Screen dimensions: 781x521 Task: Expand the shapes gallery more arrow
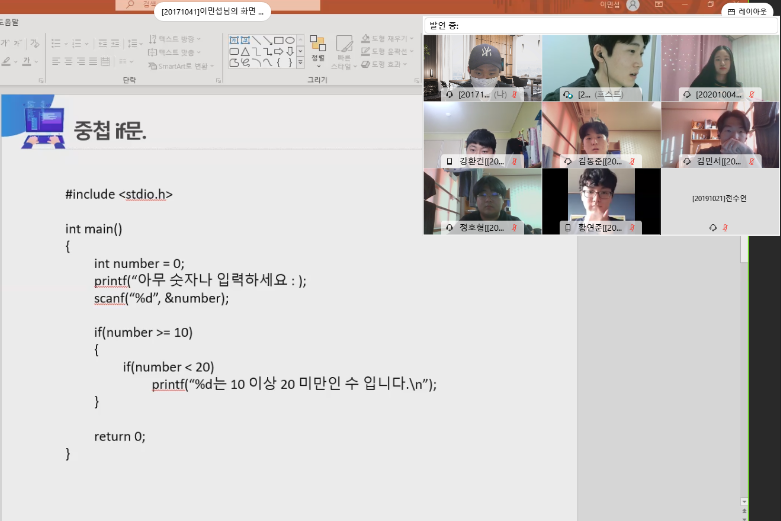(x=300, y=61)
